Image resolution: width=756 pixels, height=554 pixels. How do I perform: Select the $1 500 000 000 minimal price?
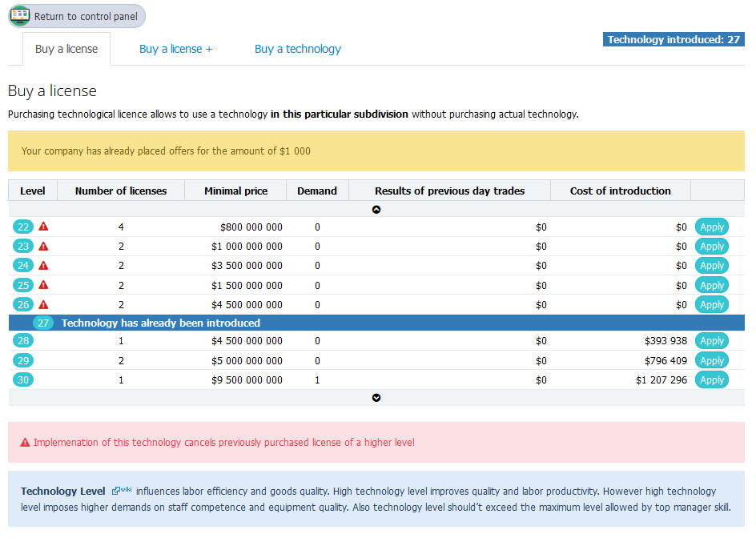247,285
